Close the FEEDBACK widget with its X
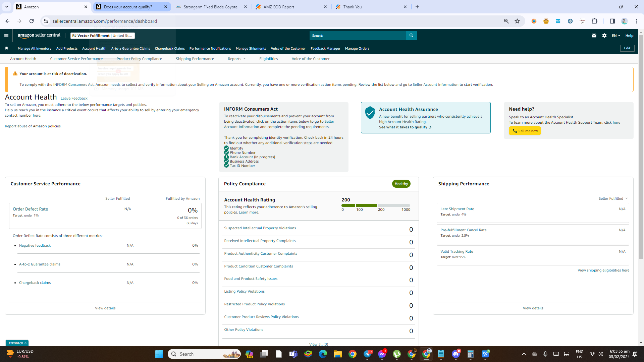This screenshot has height=362, width=644. [25, 343]
